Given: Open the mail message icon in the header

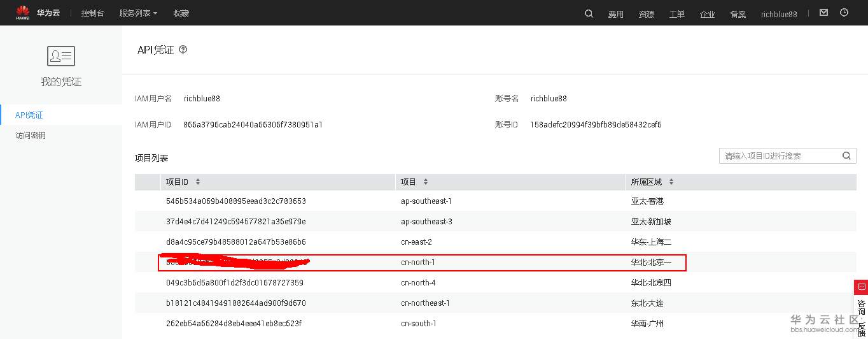Looking at the screenshot, I should point(823,13).
